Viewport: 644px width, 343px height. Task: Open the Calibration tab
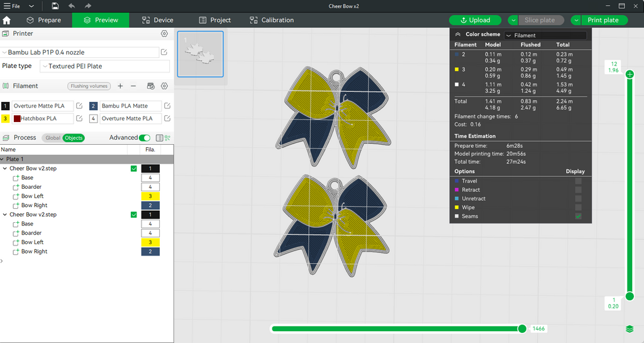pyautogui.click(x=272, y=20)
